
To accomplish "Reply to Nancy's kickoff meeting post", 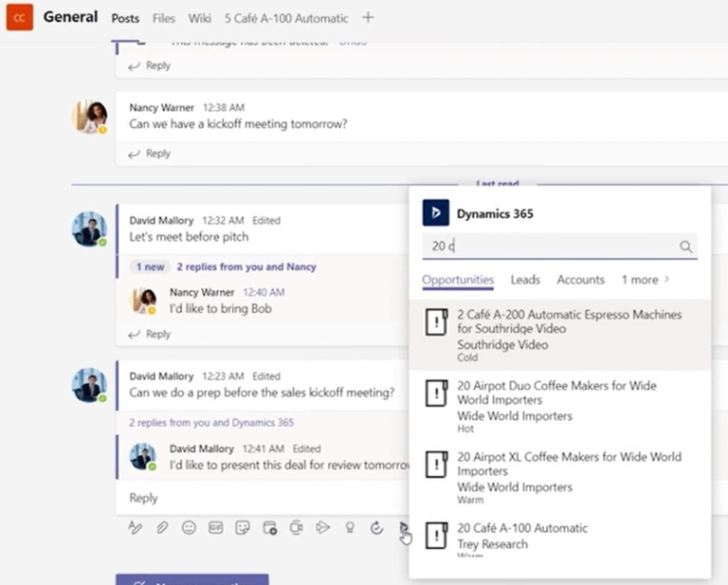I will (x=150, y=154).
